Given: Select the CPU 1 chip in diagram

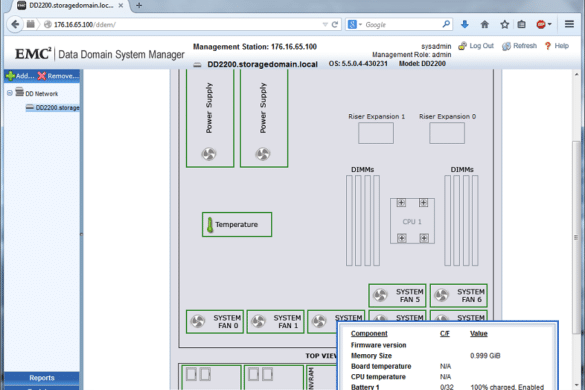Looking at the screenshot, I should coord(412,221).
